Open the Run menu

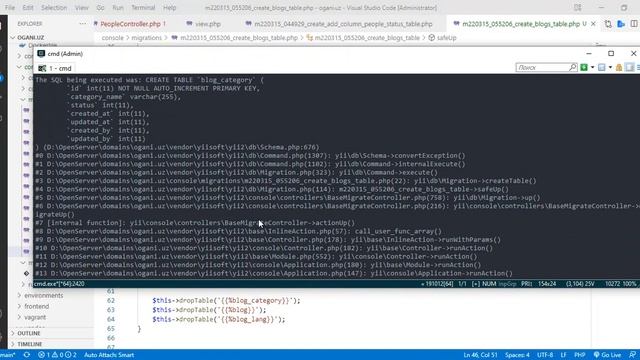click(x=118, y=8)
